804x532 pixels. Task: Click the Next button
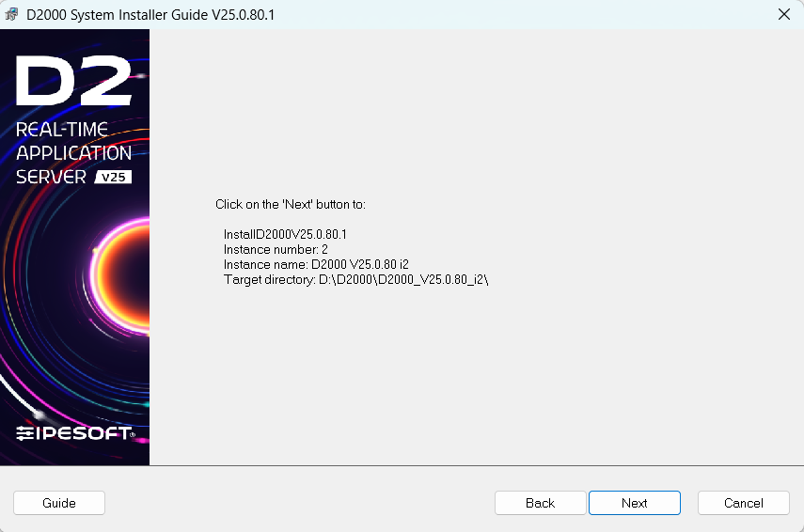pos(634,503)
